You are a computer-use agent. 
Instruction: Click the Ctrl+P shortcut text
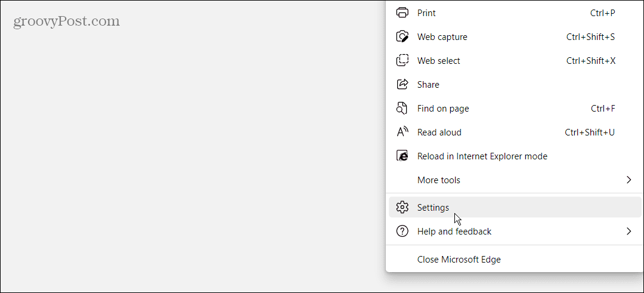(x=602, y=13)
